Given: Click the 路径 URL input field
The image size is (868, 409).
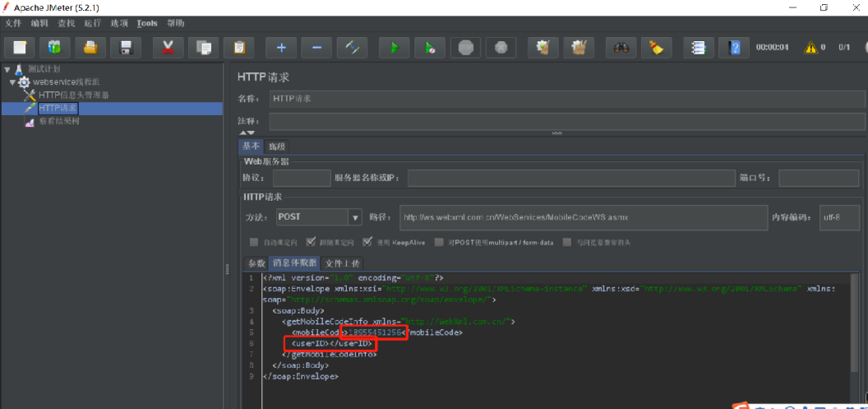Looking at the screenshot, I should point(583,217).
